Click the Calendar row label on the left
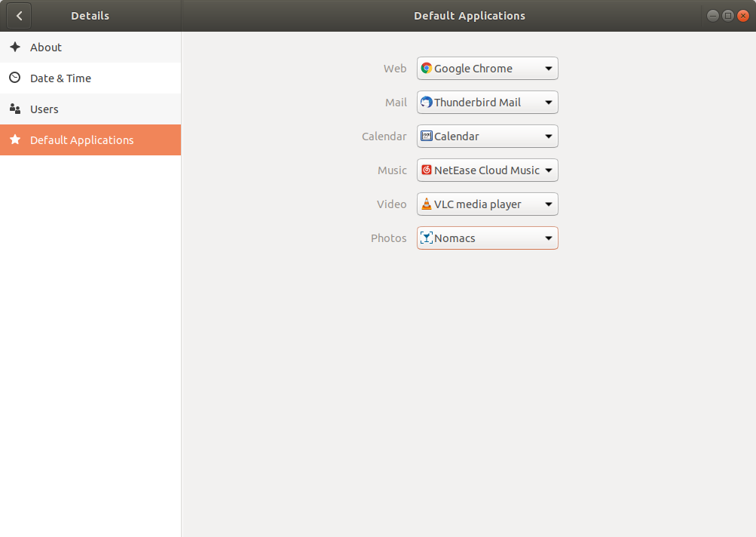This screenshot has width=756, height=537. (x=384, y=137)
